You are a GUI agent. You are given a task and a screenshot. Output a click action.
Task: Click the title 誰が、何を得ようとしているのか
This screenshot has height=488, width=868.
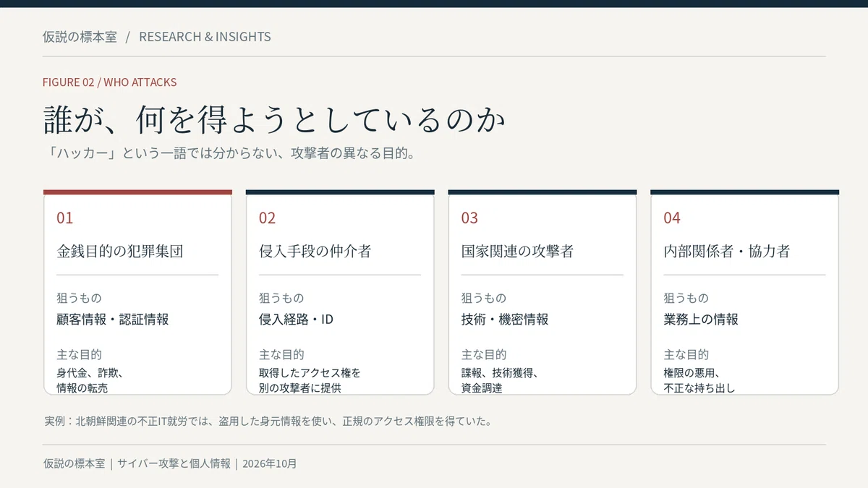[x=274, y=119]
